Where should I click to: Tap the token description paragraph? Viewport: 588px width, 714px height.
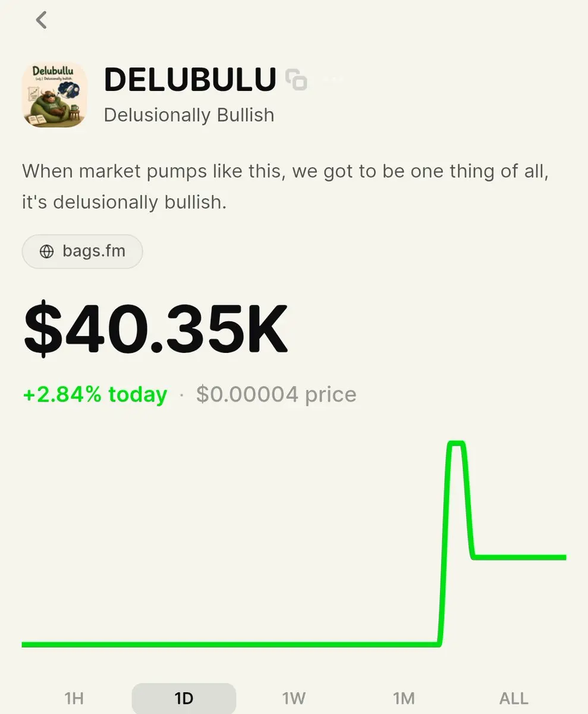tap(285, 187)
